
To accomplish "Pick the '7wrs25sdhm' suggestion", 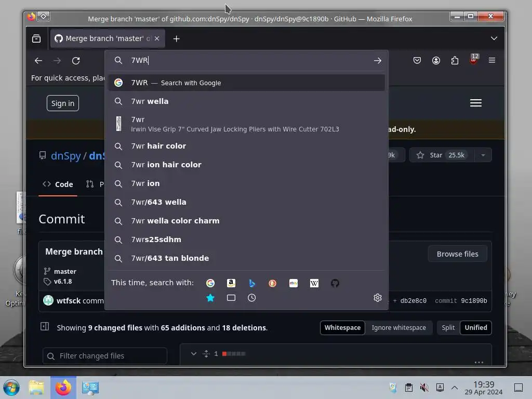I will (247, 240).
